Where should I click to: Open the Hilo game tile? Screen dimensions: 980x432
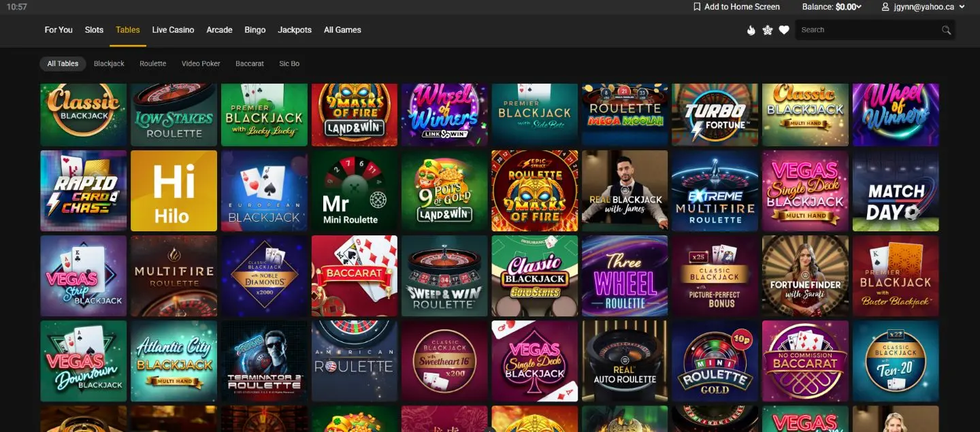(x=174, y=191)
